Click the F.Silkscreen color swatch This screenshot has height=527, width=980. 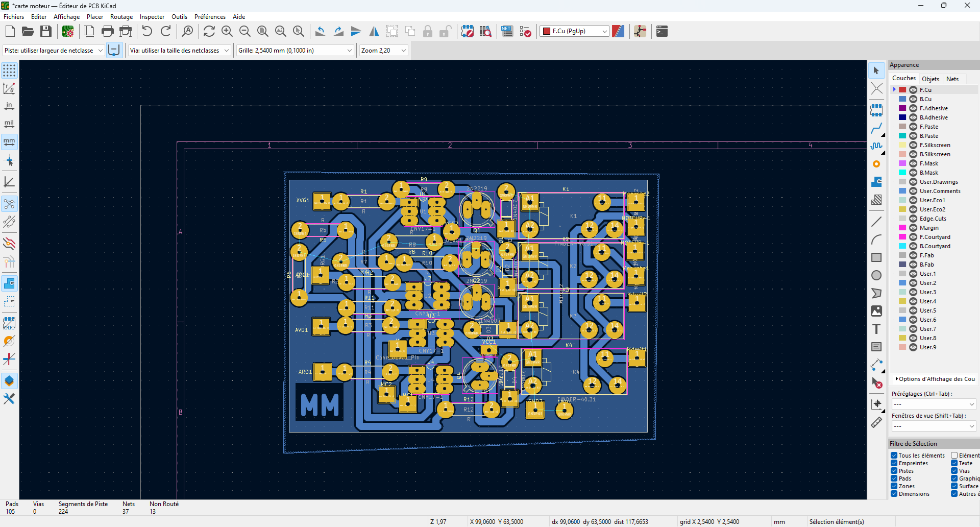pyautogui.click(x=902, y=145)
